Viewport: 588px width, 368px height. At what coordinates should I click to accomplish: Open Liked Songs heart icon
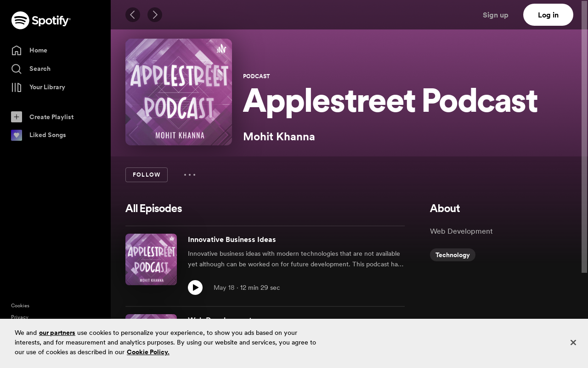(x=17, y=135)
